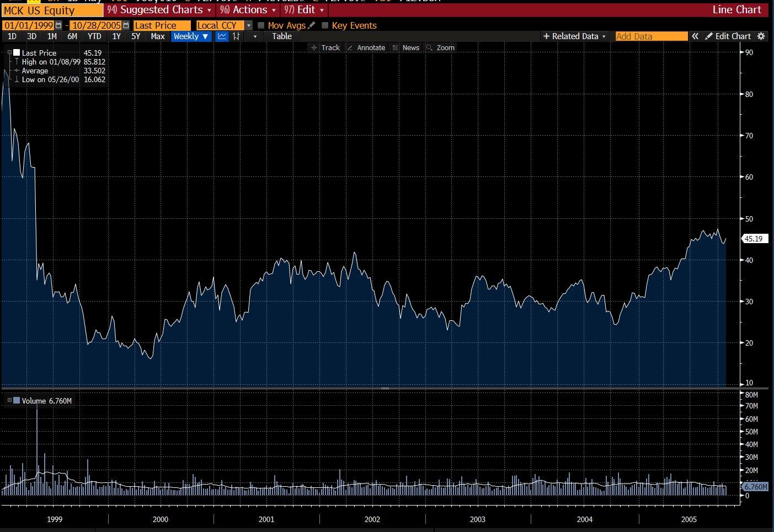Viewport: 774px width, 532px height.
Task: Open the Edit dropdown menu
Action: tap(304, 10)
